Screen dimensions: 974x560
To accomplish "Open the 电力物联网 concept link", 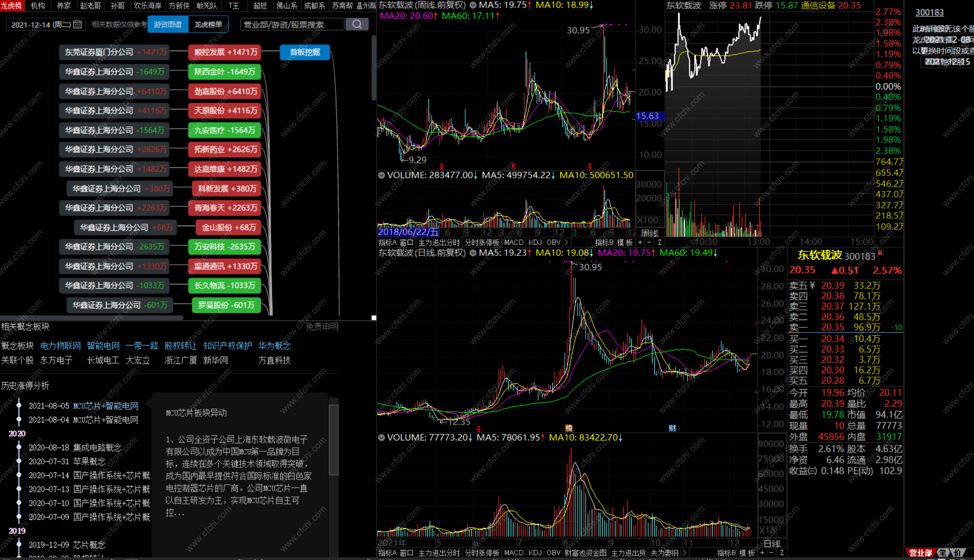I will click(x=60, y=345).
